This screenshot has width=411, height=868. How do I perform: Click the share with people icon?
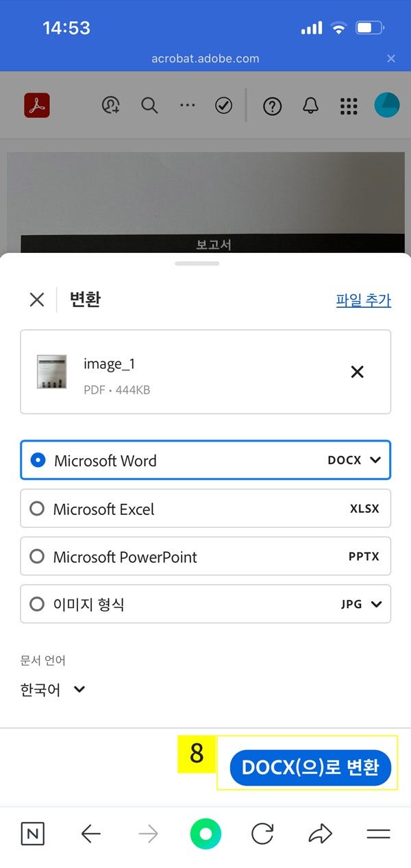click(112, 106)
